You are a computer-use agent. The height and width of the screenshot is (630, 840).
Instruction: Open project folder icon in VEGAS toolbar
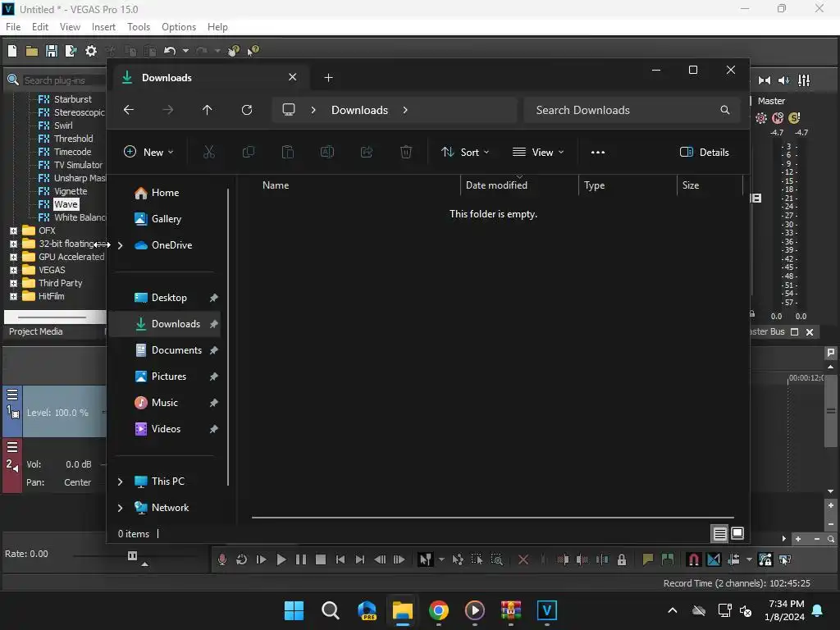[x=32, y=51]
